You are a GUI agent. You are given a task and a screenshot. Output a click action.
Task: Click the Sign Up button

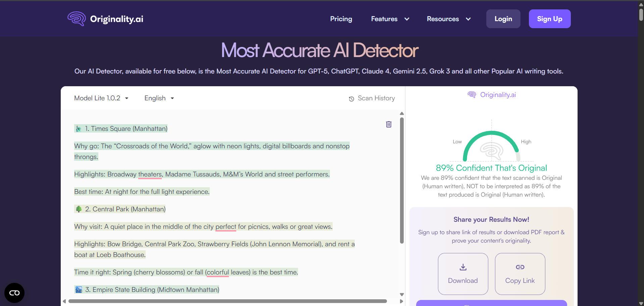[549, 19]
